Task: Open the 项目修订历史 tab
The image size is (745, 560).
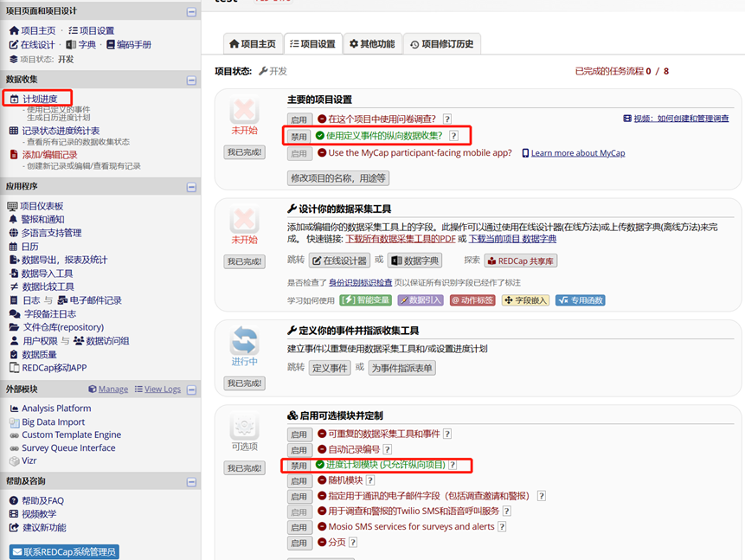Action: (442, 44)
